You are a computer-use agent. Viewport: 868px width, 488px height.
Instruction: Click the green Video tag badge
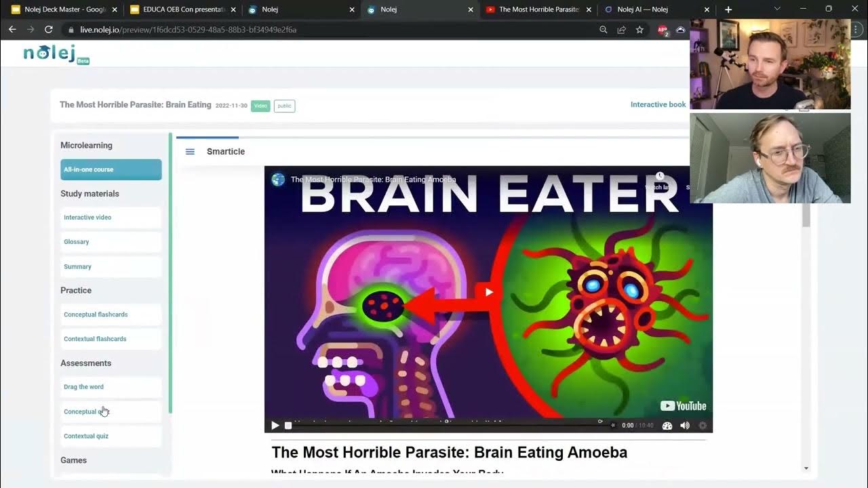(x=260, y=106)
